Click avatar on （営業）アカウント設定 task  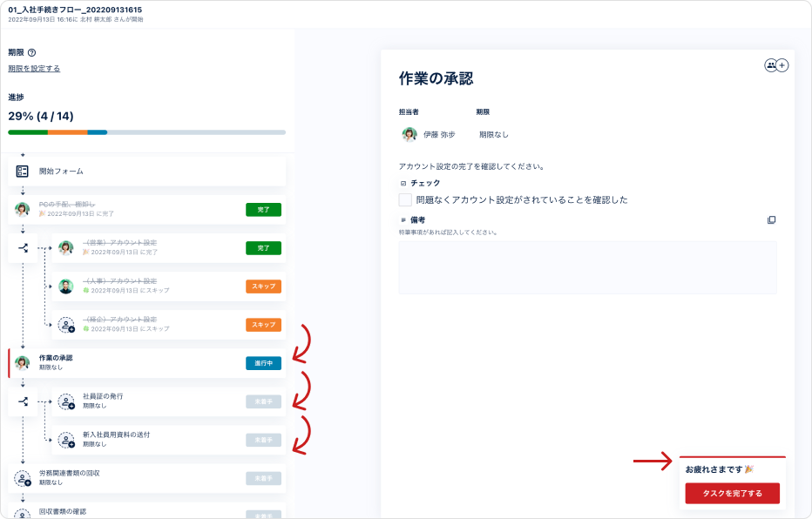coord(65,248)
